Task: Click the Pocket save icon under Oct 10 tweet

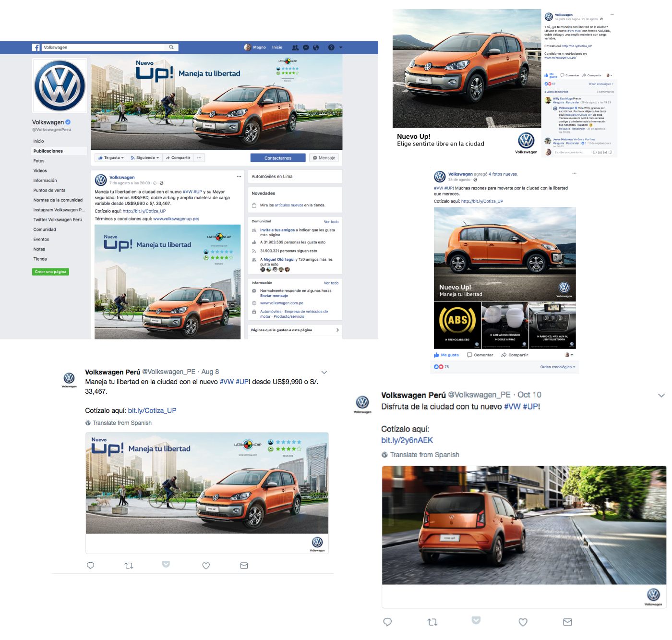Action: (x=476, y=620)
